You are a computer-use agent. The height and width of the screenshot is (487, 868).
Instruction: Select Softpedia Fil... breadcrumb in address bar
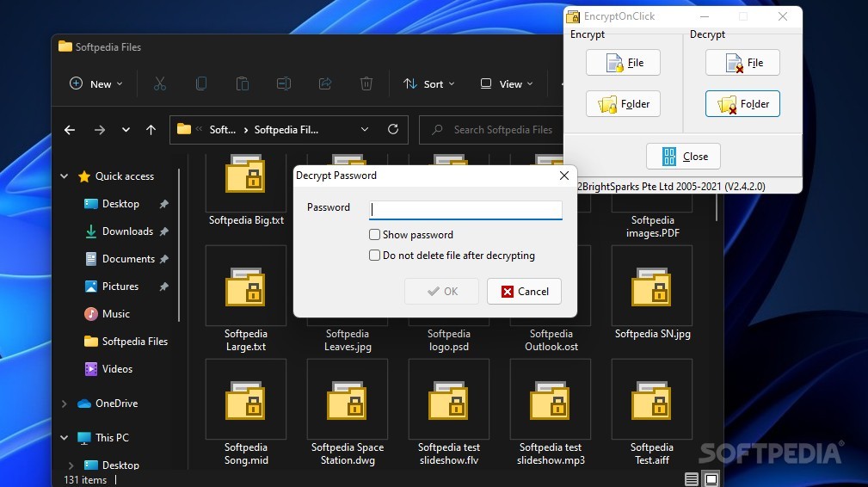pos(286,130)
